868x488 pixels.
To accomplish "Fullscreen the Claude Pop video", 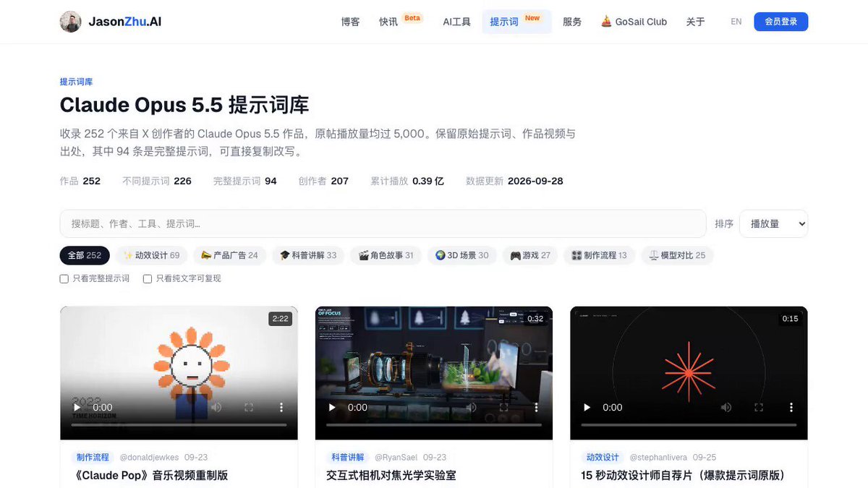I will point(249,407).
